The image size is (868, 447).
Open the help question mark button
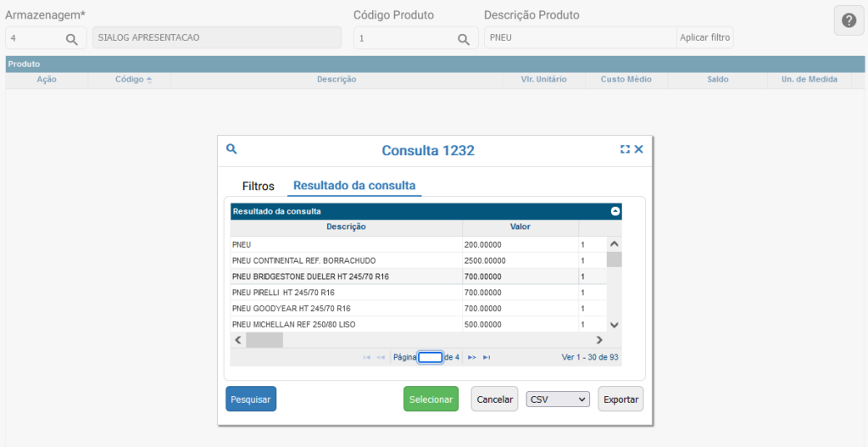click(x=849, y=20)
